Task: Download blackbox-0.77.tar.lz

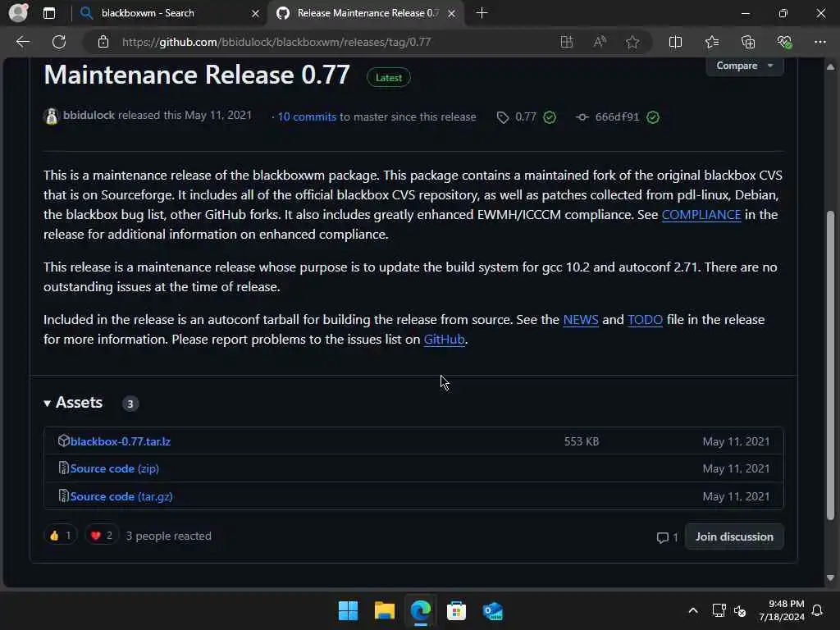Action: click(121, 441)
